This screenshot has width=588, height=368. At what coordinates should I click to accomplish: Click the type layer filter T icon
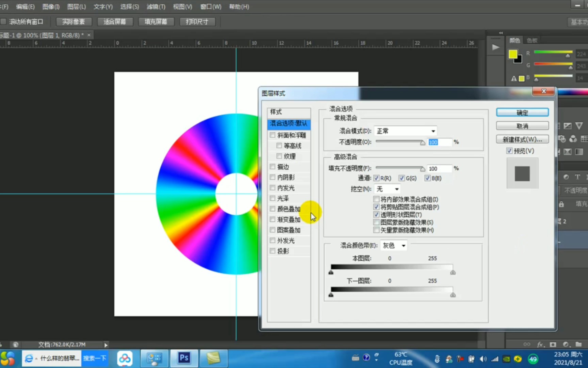point(577,177)
